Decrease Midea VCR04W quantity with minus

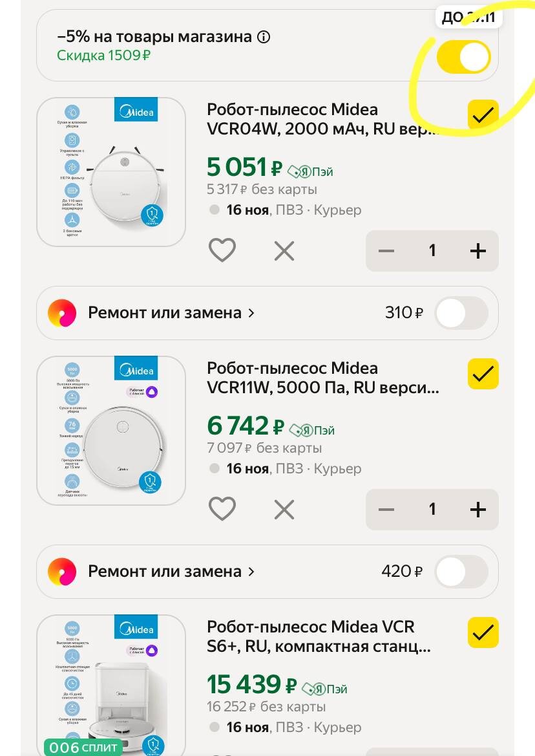pyautogui.click(x=386, y=250)
